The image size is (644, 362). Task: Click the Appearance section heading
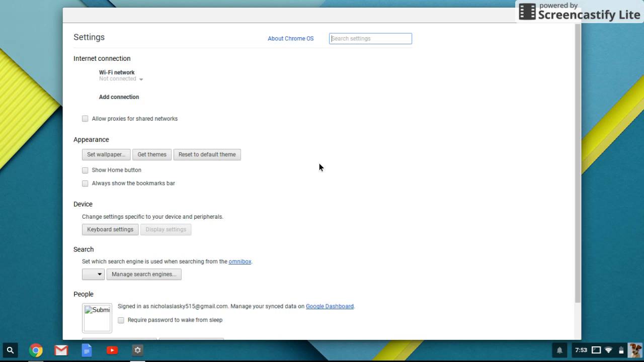[91, 140]
